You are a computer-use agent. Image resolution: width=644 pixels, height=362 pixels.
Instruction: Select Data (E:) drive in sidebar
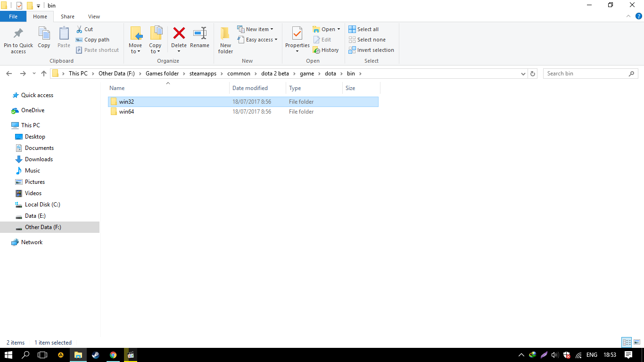point(35,216)
